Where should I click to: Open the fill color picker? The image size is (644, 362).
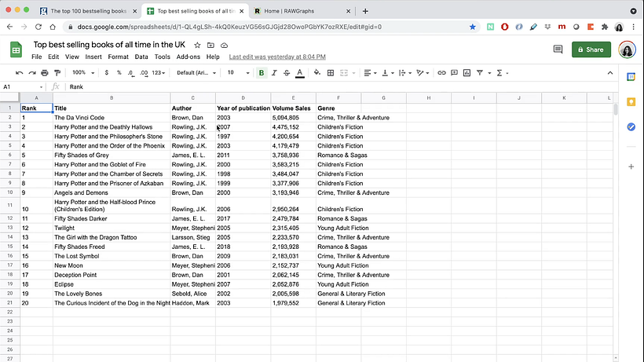(317, 73)
